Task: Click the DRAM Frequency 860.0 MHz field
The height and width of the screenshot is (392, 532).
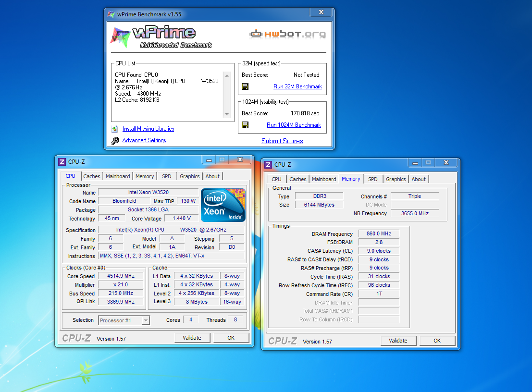Action: [x=379, y=233]
